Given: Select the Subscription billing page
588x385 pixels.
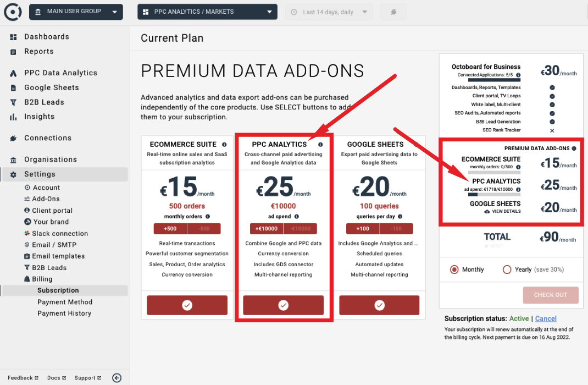Looking at the screenshot, I should tap(58, 290).
